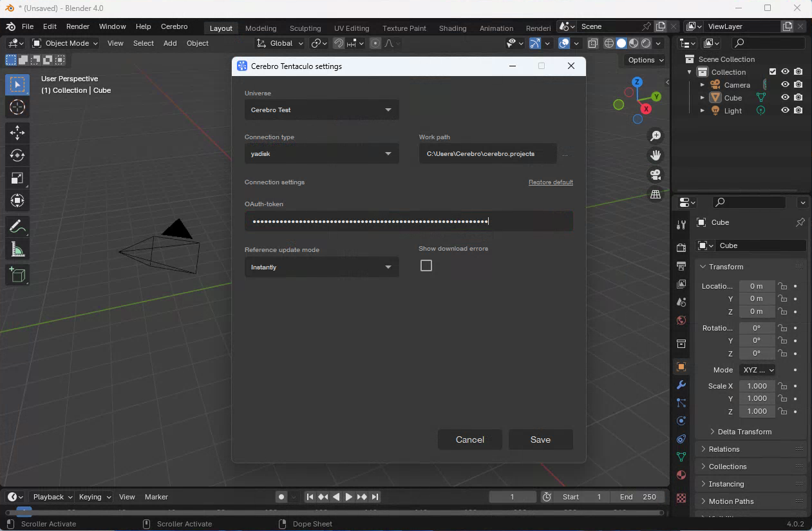The height and width of the screenshot is (531, 812).
Task: Jump to the timeline end frame
Action: [x=375, y=497]
